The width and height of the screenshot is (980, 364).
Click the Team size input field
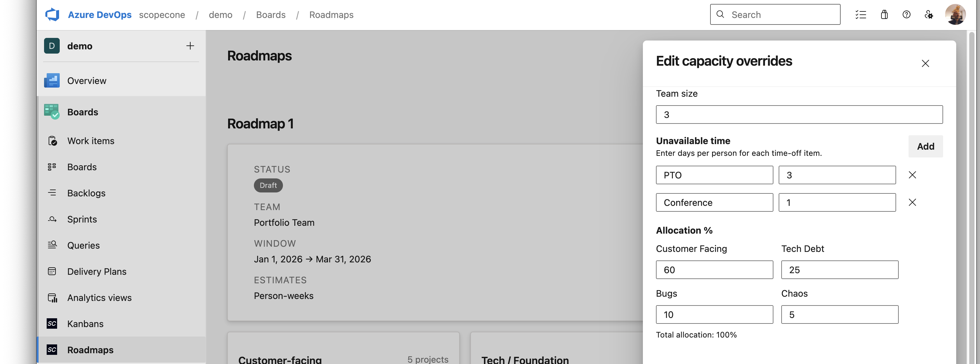799,115
